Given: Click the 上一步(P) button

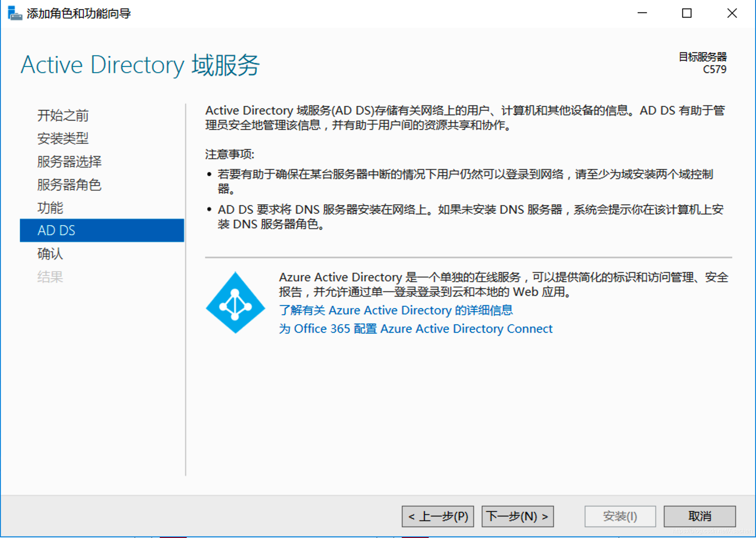Looking at the screenshot, I should (x=438, y=516).
